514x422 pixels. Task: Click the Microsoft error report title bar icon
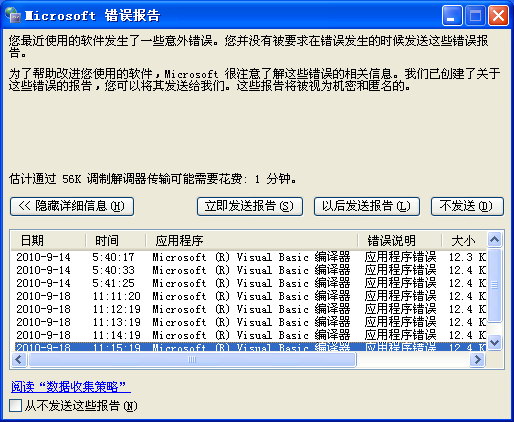tap(13, 15)
